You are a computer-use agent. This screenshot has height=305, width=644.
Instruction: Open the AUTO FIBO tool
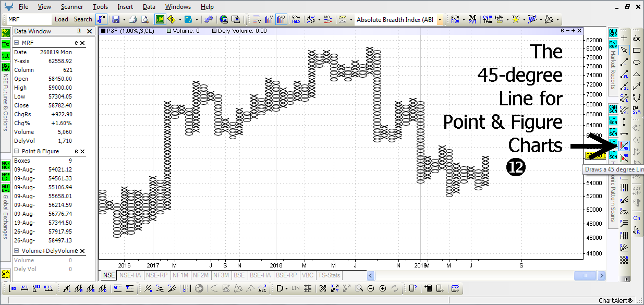pos(455,19)
